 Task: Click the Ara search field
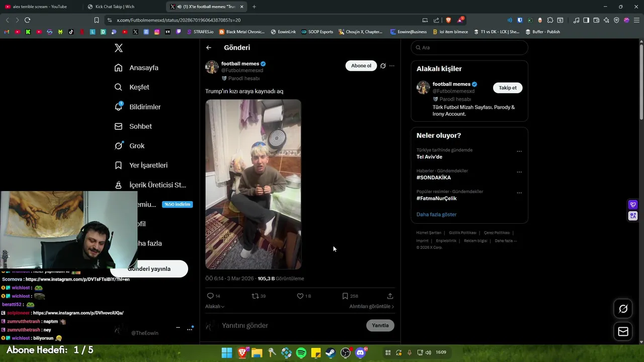tap(469, 47)
